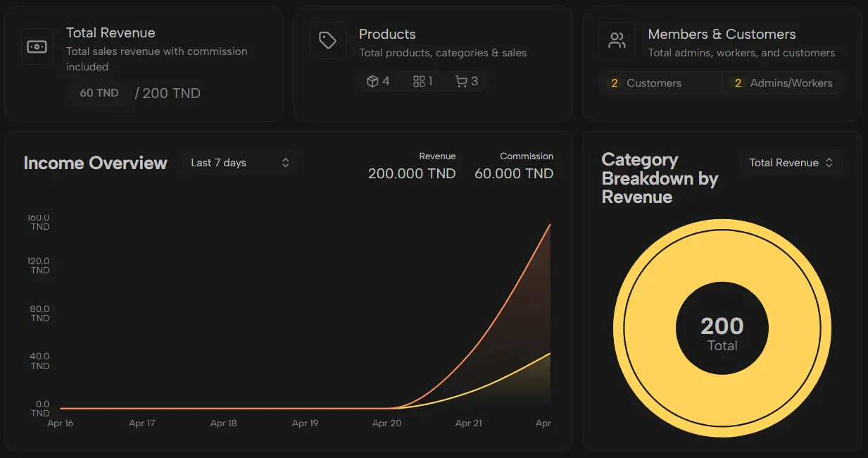Viewport: 868px width, 458px height.
Task: Click the Commission 60.000 TND legend value
Action: 514,173
